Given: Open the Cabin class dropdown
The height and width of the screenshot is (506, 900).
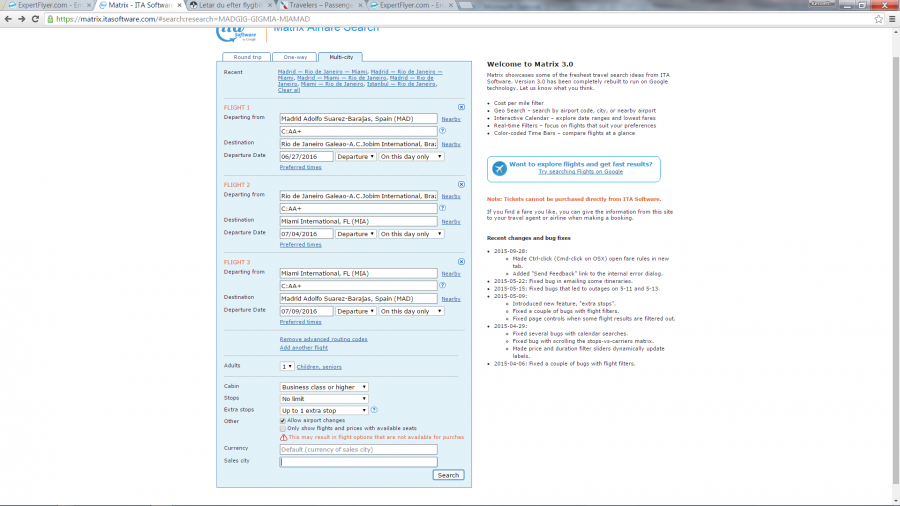Looking at the screenshot, I should 324,387.
